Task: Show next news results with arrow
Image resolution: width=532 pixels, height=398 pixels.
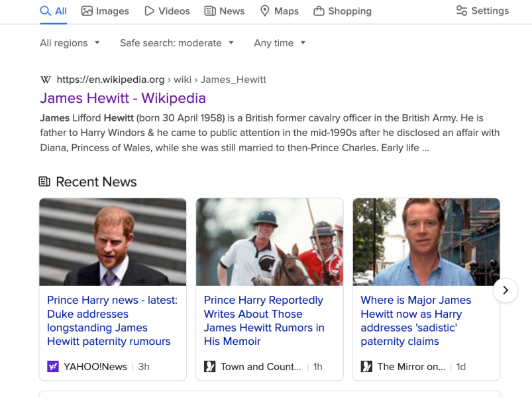Action: click(x=505, y=290)
